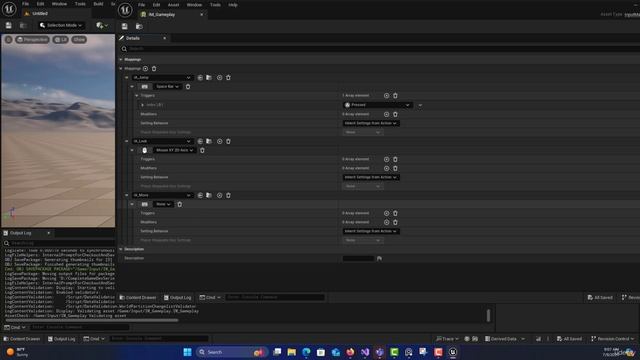The width and height of the screenshot is (640, 360).
Task: Click the keyboard key selector icon next to Space Bar
Action: (x=144, y=87)
